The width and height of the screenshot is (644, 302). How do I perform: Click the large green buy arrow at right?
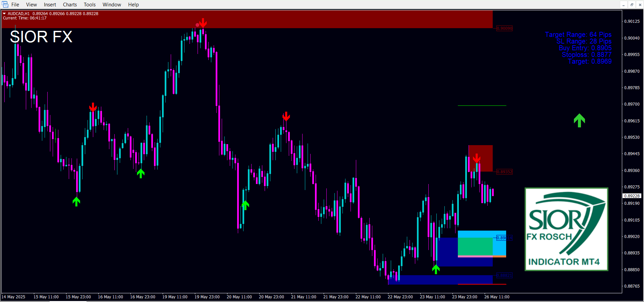[x=579, y=120]
